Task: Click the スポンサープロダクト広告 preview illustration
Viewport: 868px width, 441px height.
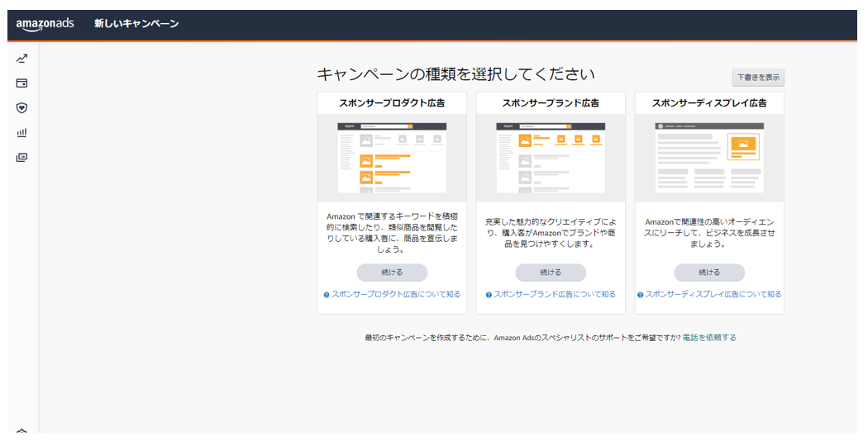Action: [x=392, y=158]
